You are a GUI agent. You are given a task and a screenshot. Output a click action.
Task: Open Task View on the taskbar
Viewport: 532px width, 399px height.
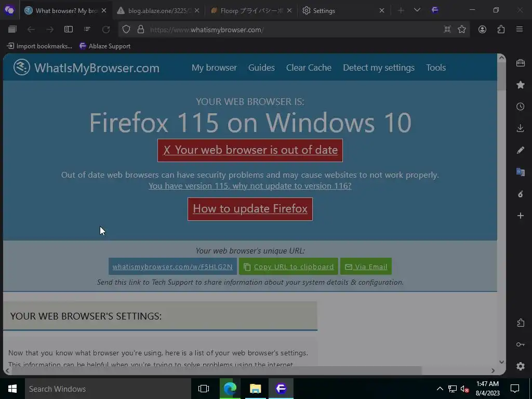coord(204,389)
